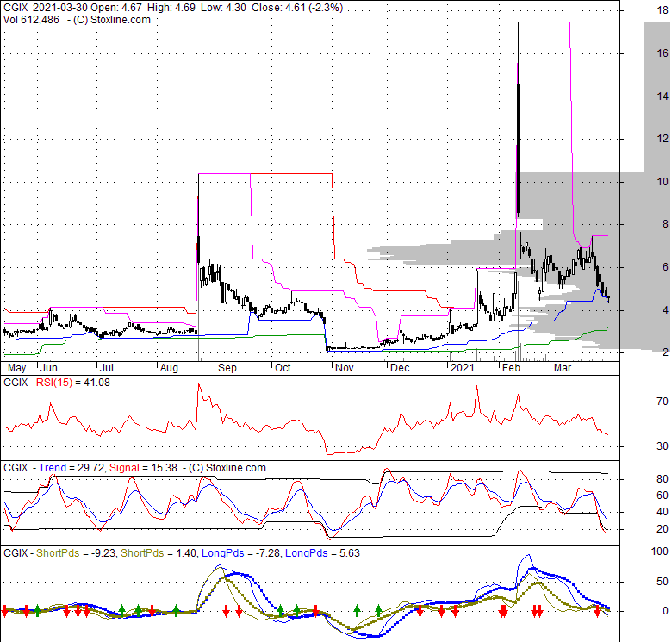The width and height of the screenshot is (672, 642).
Task: Select the RSI value '41.08'
Action: pyautogui.click(x=96, y=383)
